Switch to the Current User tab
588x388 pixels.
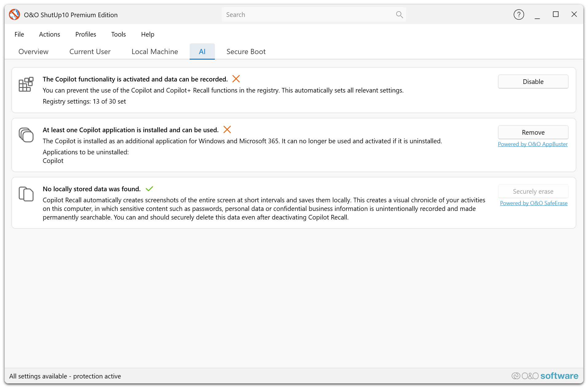(x=90, y=52)
